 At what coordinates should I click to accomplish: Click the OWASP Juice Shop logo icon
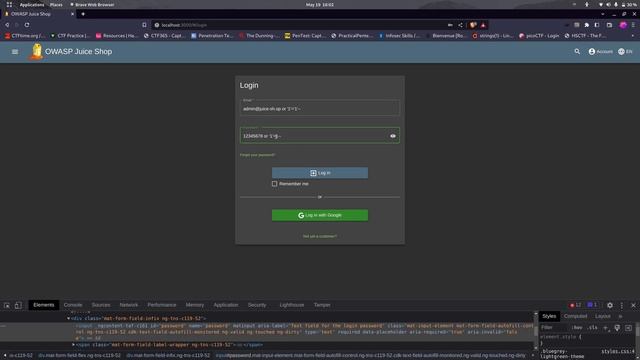(36, 52)
